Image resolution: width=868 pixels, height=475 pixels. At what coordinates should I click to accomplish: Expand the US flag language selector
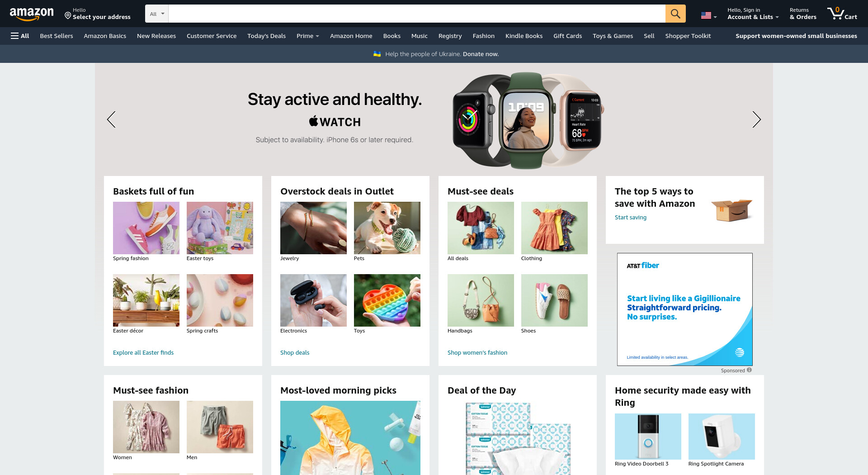click(x=709, y=16)
